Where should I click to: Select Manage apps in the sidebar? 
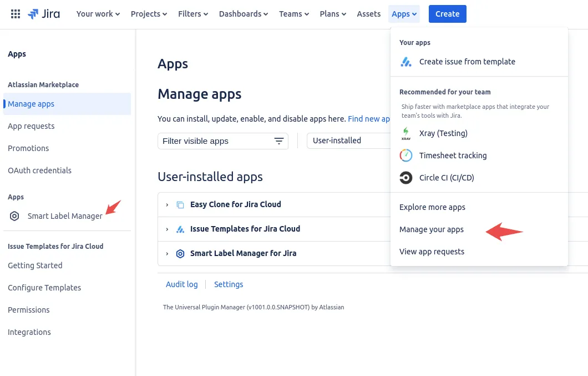pyautogui.click(x=67, y=104)
